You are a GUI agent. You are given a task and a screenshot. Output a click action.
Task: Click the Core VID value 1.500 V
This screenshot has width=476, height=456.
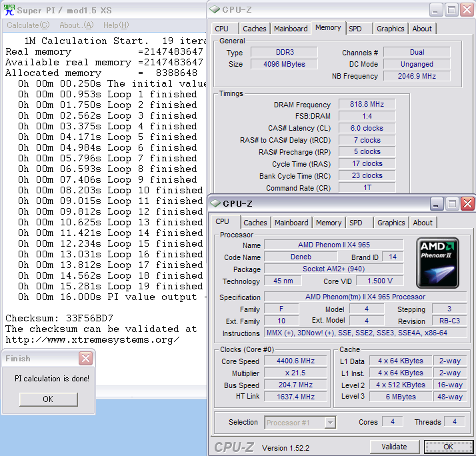[380, 281]
